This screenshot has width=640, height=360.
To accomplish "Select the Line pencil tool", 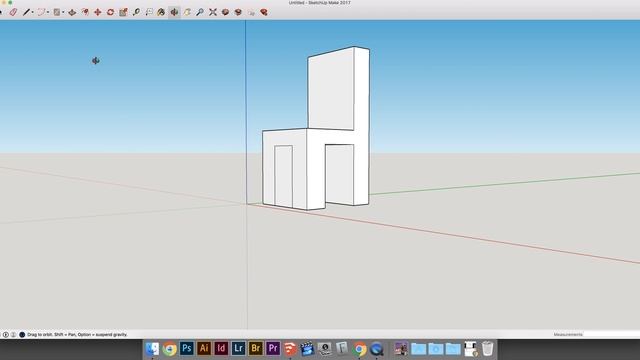I will (x=27, y=12).
